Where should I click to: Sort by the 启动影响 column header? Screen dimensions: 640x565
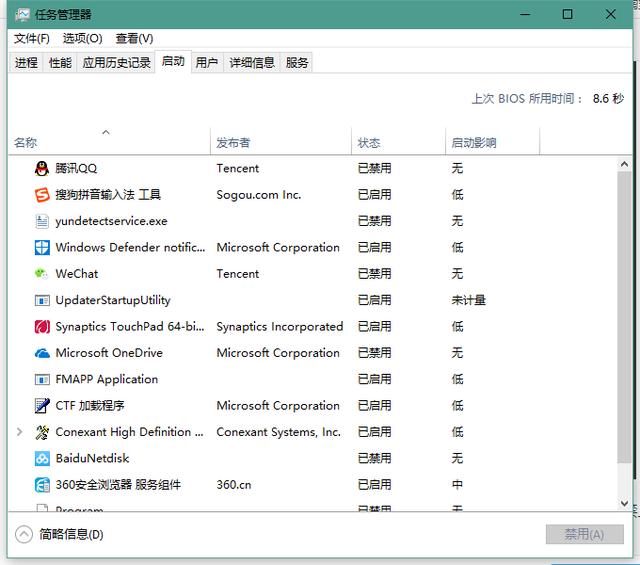pyautogui.click(x=492, y=142)
